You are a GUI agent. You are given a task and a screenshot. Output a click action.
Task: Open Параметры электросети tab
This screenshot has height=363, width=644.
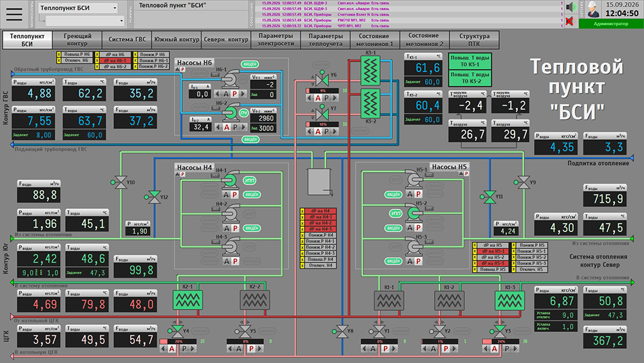(x=276, y=40)
